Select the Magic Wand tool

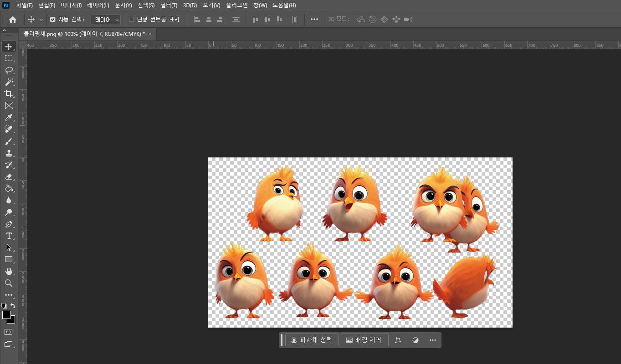click(x=9, y=82)
